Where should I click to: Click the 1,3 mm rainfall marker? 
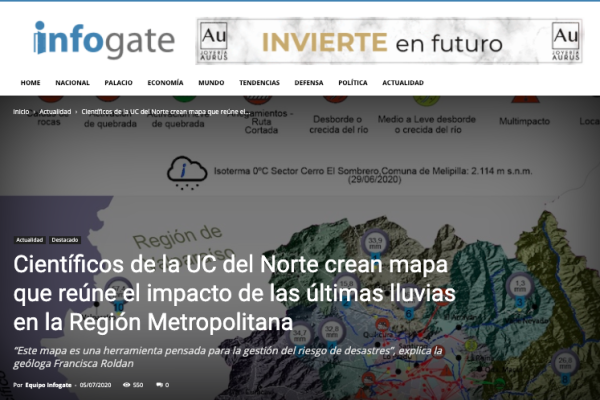pyautogui.click(x=520, y=287)
